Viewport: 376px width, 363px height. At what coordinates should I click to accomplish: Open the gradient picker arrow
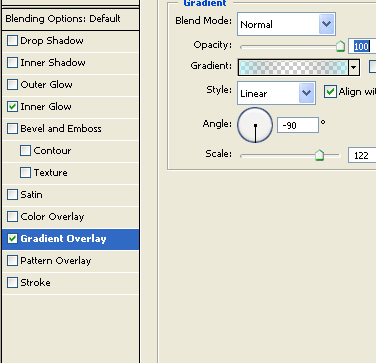353,68
